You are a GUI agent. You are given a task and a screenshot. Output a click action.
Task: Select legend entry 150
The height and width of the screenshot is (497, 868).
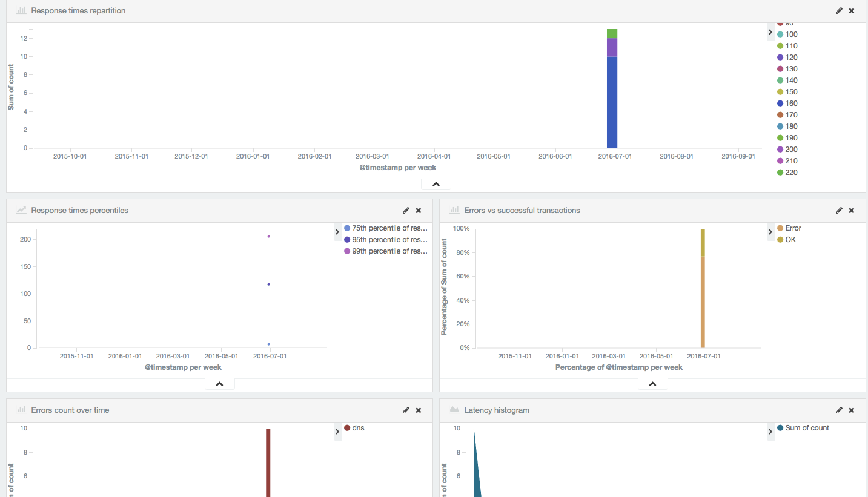click(x=787, y=92)
